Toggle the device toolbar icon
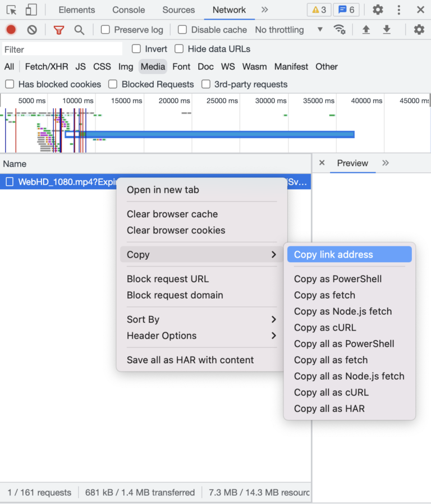The width and height of the screenshot is (431, 504). (x=31, y=10)
